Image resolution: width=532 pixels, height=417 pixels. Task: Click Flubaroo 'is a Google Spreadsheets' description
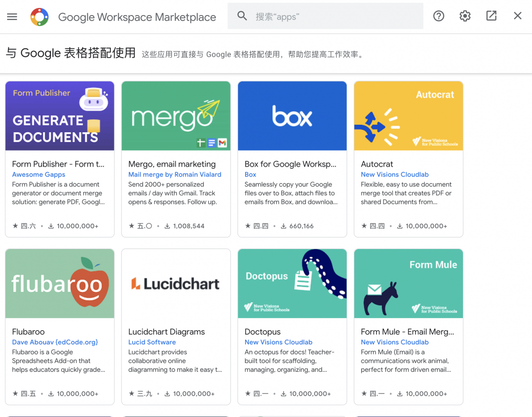[x=59, y=361]
